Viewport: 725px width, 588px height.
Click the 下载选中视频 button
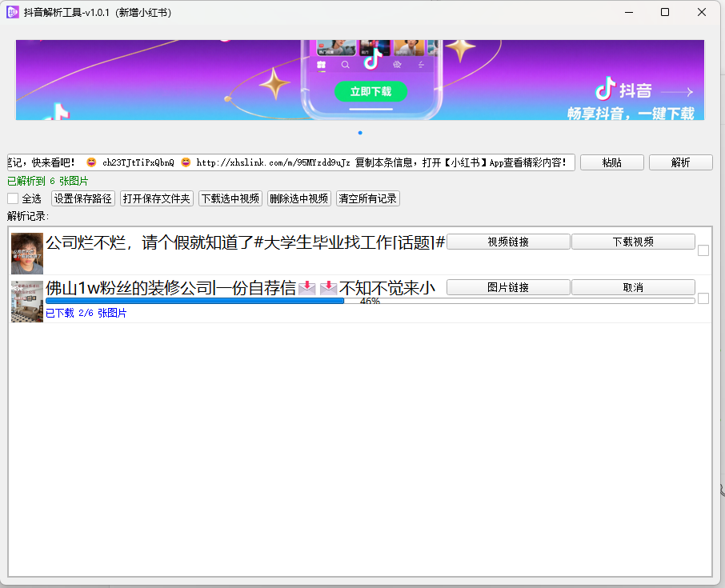230,198
